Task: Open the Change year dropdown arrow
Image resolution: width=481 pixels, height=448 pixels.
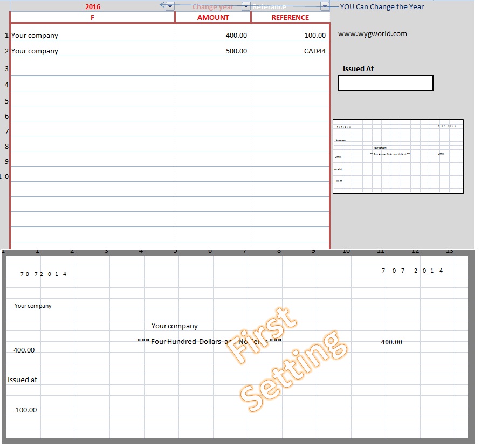Action: pos(246,6)
